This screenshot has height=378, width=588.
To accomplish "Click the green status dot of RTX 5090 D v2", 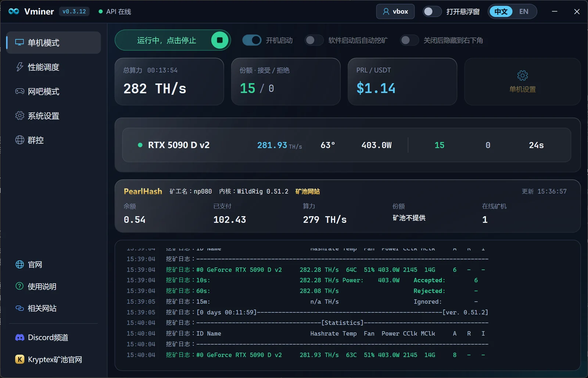I will pyautogui.click(x=140, y=145).
